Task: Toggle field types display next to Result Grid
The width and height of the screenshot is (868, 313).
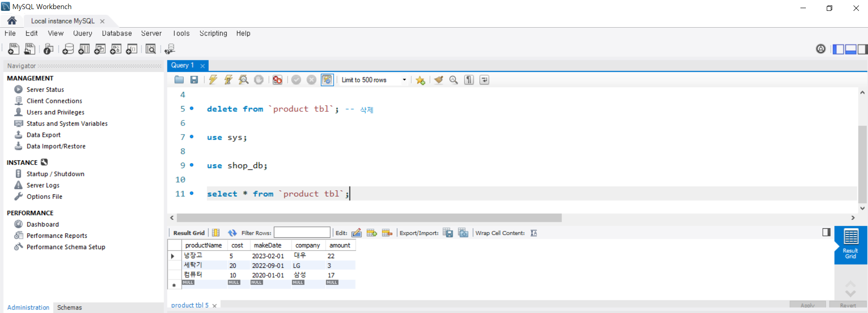Action: 216,233
